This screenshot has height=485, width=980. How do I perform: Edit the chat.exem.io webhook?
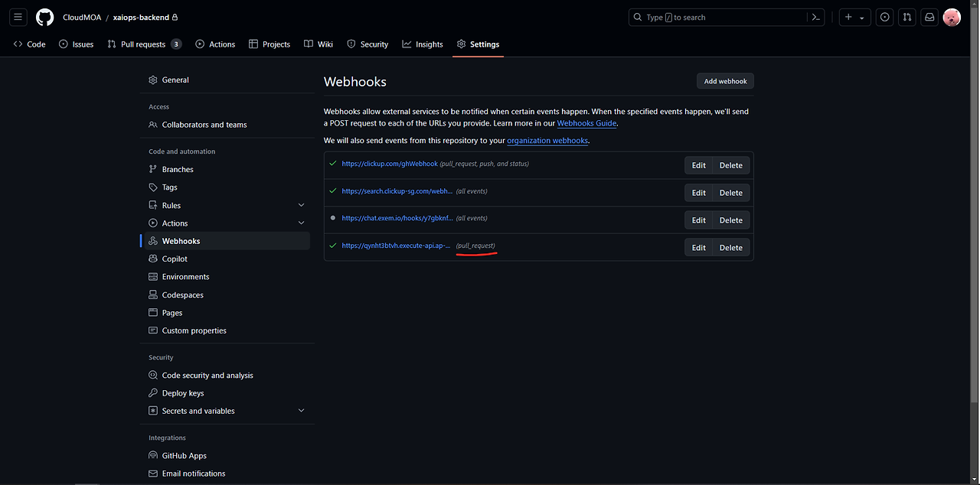[699, 220]
